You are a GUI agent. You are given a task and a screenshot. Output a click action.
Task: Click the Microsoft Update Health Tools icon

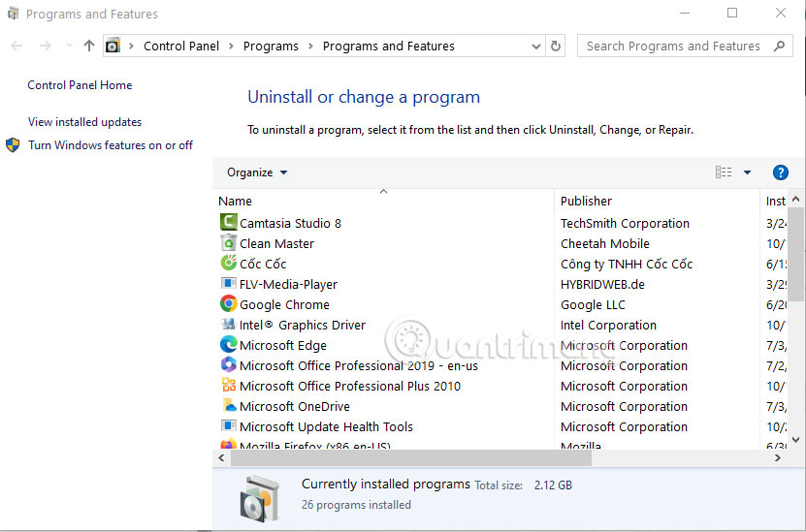[228, 426]
